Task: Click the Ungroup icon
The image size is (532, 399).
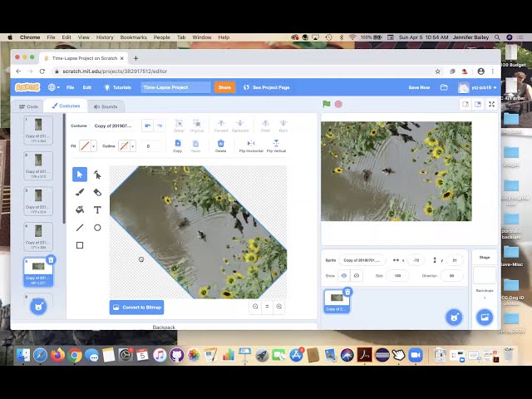Action: coord(197,126)
